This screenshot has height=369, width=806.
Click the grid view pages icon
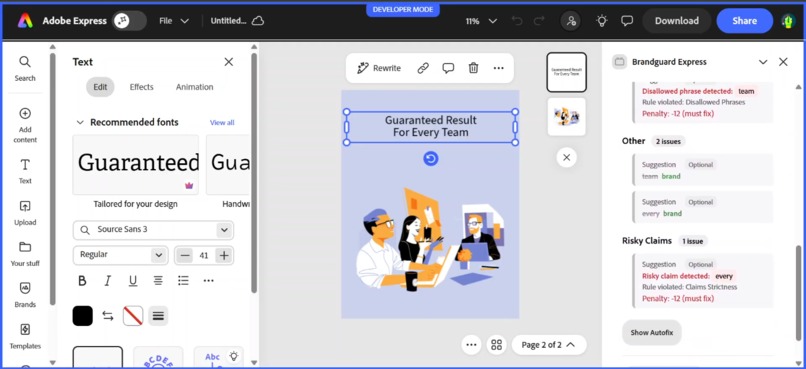point(496,345)
